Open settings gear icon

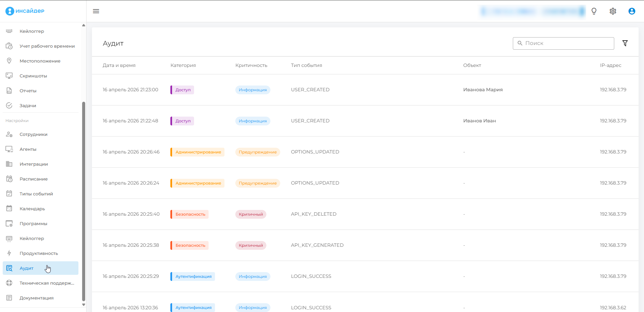(613, 11)
